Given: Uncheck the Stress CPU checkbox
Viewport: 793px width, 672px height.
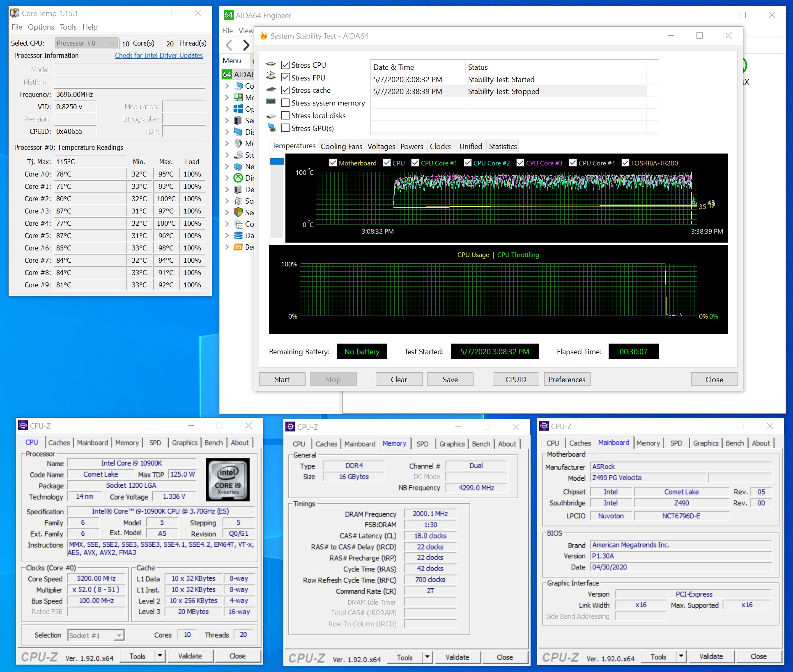Looking at the screenshot, I should point(285,65).
